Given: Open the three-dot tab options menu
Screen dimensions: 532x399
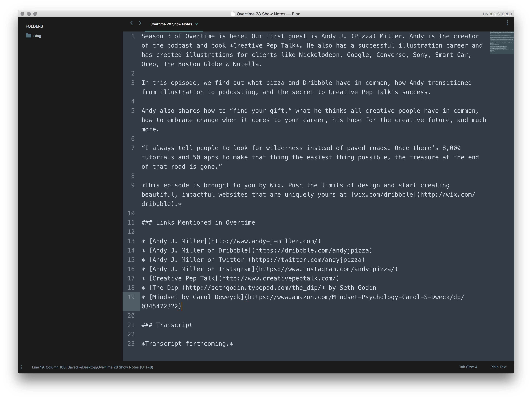Looking at the screenshot, I should point(507,23).
